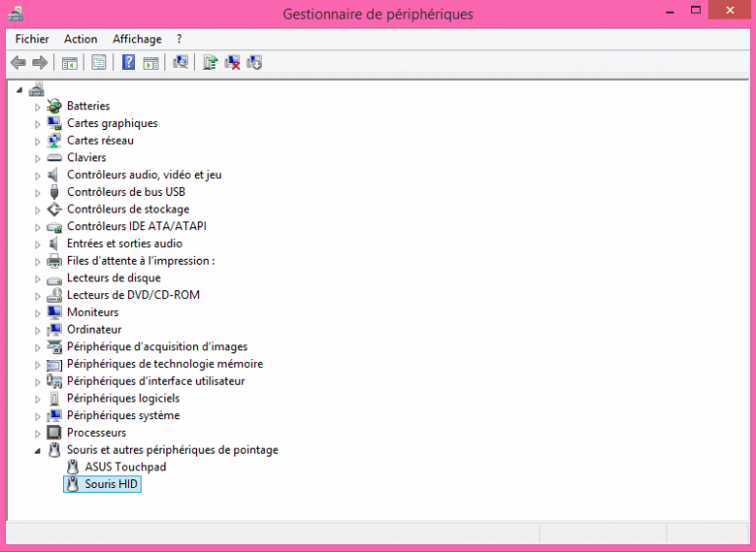Click the Forward arrow in the toolbar
The height and width of the screenshot is (552, 756).
40,63
